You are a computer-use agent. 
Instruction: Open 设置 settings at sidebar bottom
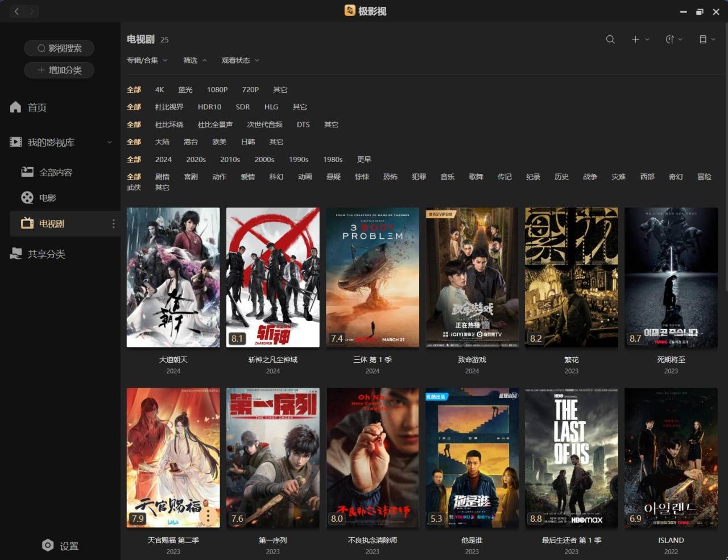click(x=60, y=546)
